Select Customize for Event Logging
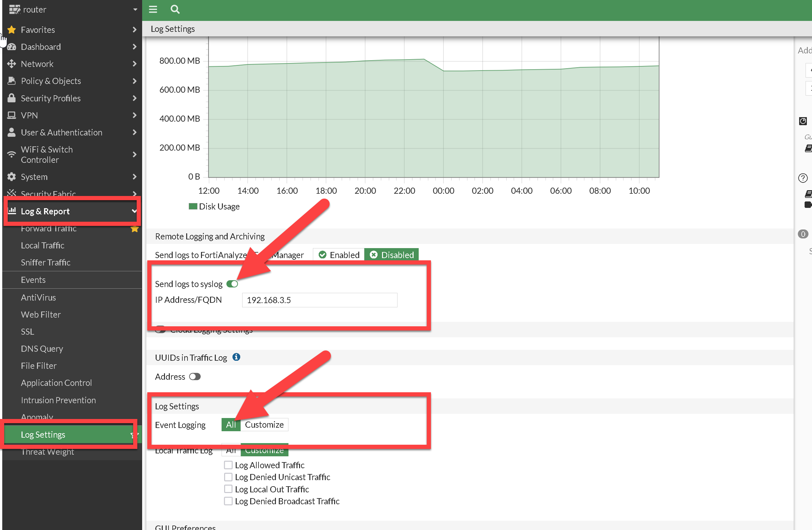The width and height of the screenshot is (812, 530). [264, 424]
